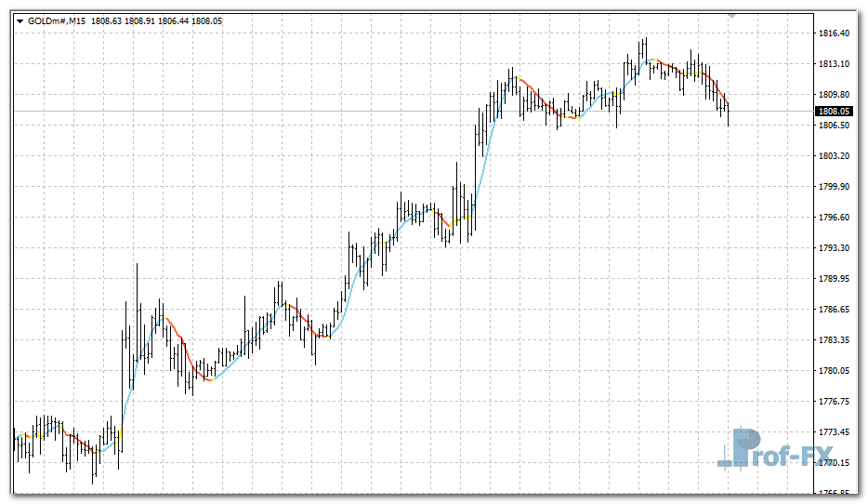Click the 1780.05 price scale label

(x=834, y=371)
